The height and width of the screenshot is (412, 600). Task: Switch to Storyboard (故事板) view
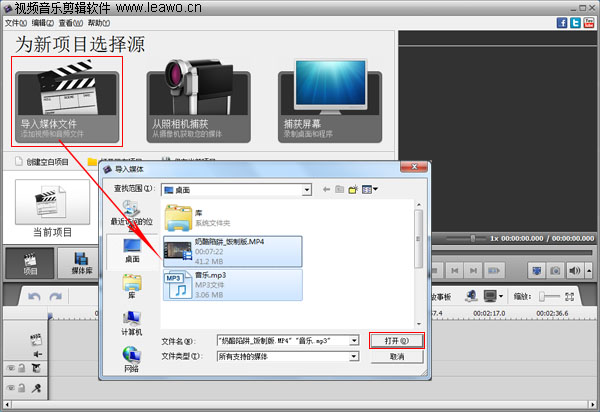[x=441, y=296]
